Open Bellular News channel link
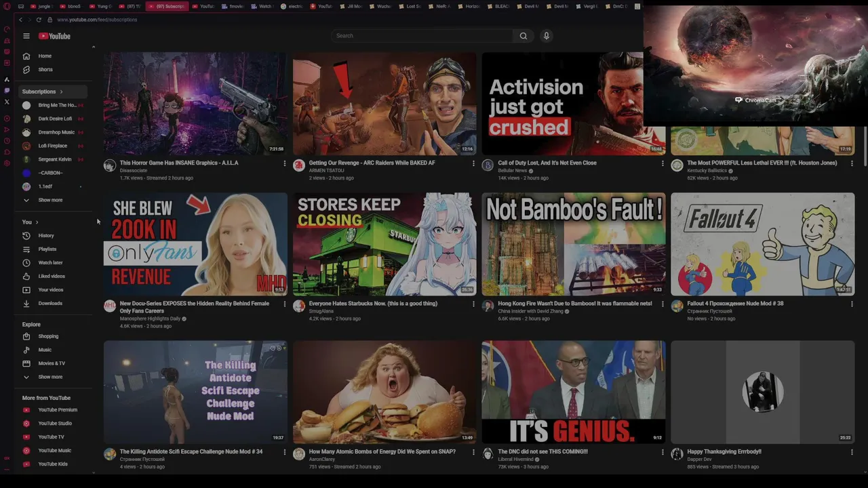Viewport: 868px width, 488px height. 512,171
